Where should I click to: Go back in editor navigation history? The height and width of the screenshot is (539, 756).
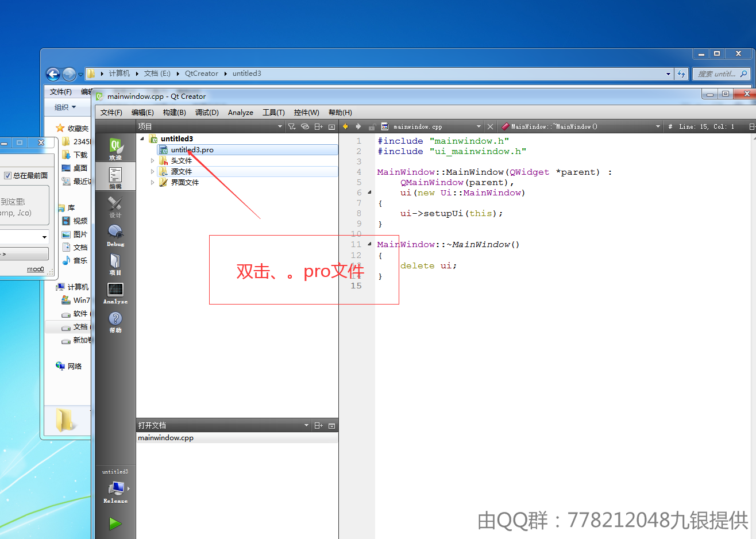345,126
